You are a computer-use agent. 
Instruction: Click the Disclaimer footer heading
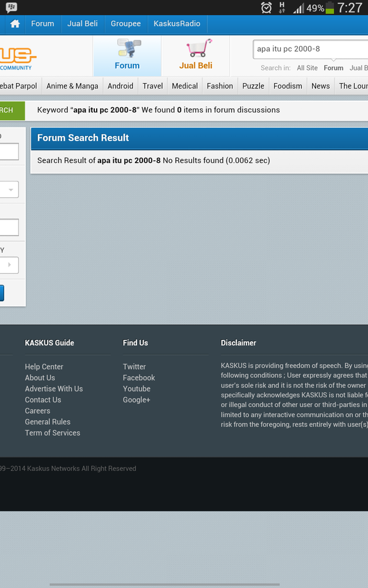coord(239,343)
